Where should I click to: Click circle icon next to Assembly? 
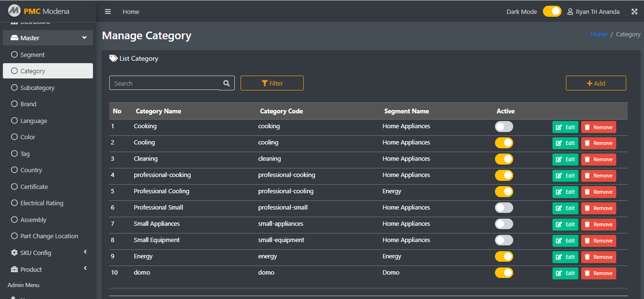(x=14, y=220)
